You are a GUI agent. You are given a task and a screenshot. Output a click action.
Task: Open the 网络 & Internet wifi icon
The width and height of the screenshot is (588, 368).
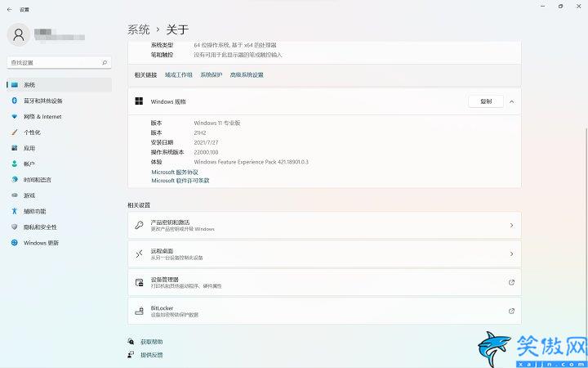coord(14,116)
